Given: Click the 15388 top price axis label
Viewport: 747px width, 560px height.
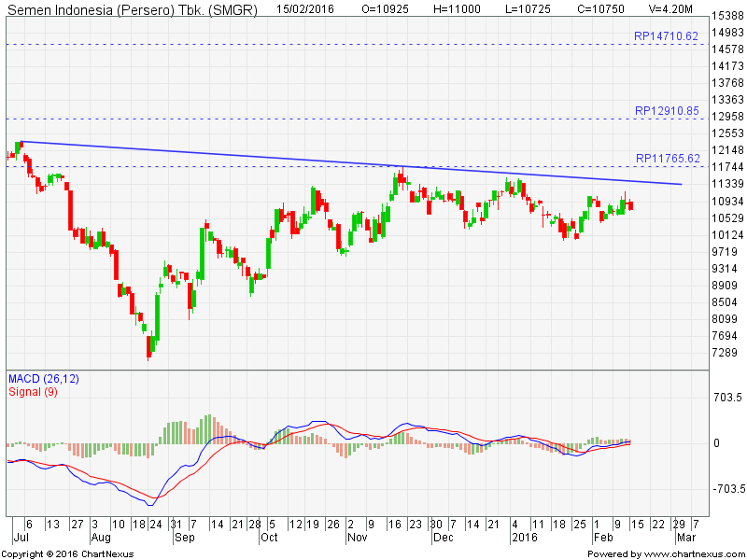Looking at the screenshot, I should 727,16.
